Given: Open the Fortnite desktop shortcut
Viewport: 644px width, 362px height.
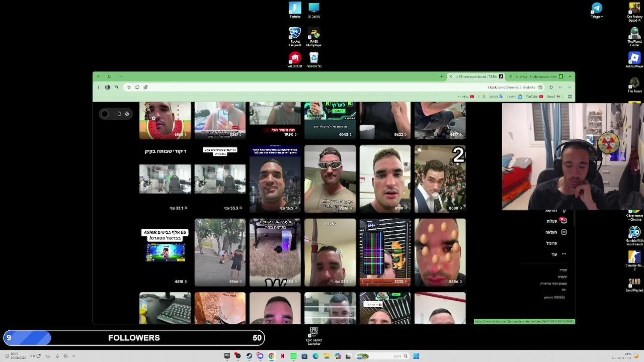Looking at the screenshot, I should pos(295,10).
